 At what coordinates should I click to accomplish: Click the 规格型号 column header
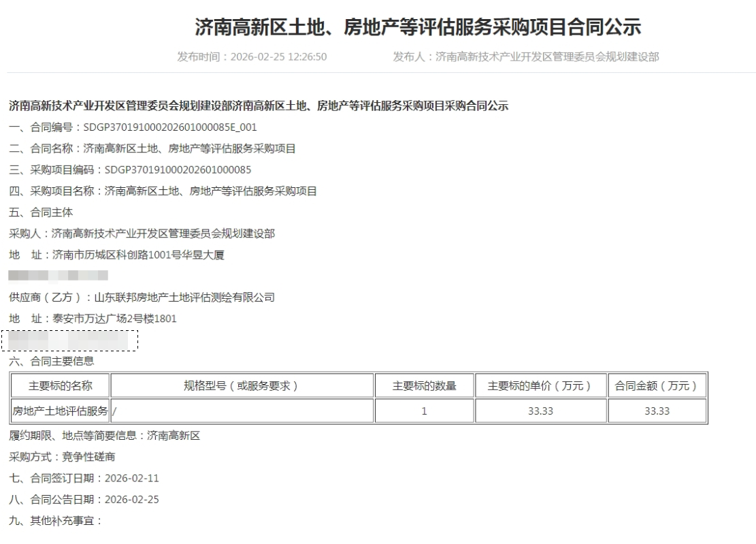(242, 386)
